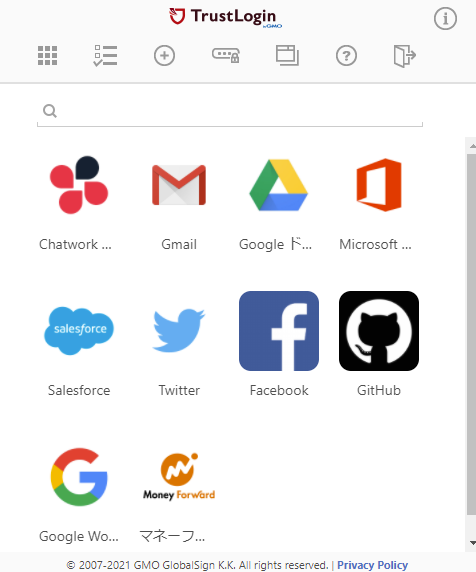Image resolution: width=476 pixels, height=572 pixels.
Task: Launch the Salesforce app icon
Action: [x=79, y=331]
